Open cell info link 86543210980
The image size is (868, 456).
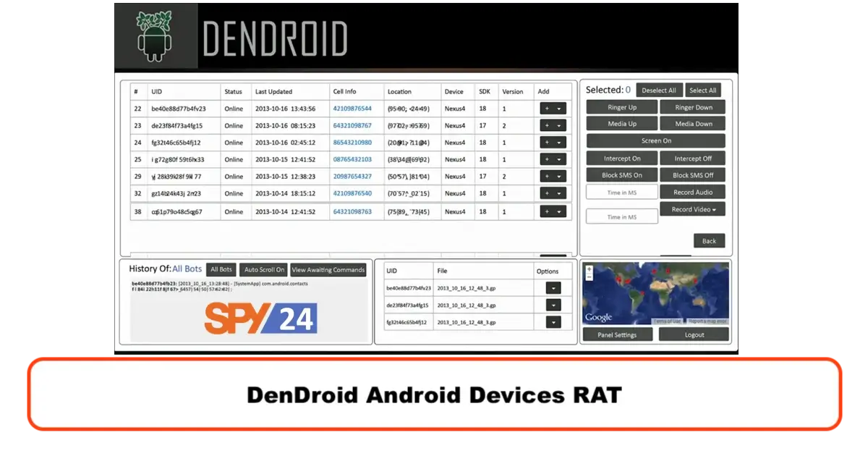point(352,143)
